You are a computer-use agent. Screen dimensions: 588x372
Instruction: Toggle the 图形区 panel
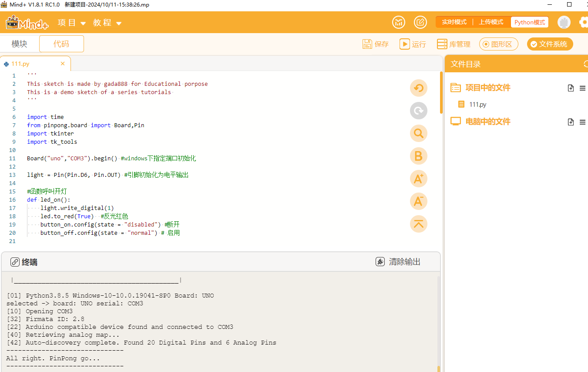pyautogui.click(x=498, y=44)
